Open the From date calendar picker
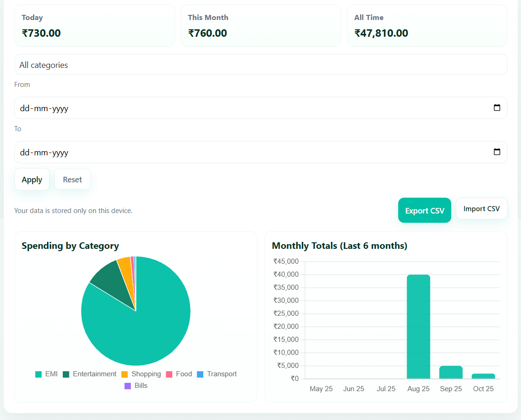This screenshot has width=521, height=420. coord(497,107)
